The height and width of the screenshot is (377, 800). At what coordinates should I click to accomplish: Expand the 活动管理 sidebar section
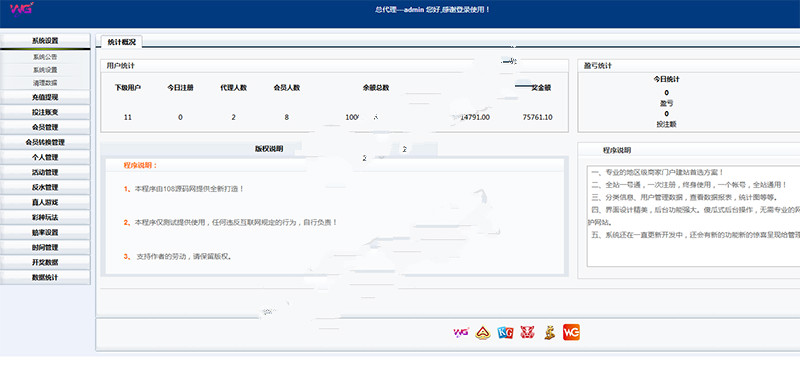(x=45, y=172)
